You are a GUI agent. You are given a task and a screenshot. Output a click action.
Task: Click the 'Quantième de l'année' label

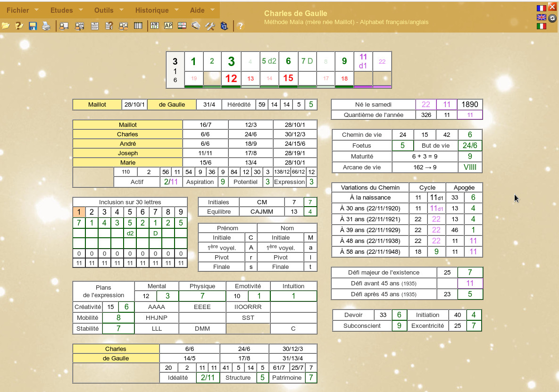373,115
